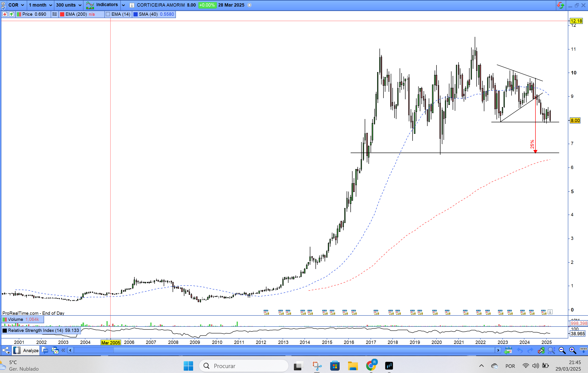Open the multi-chart window icon beside chat
The height and width of the screenshot is (373, 588).
point(55,350)
